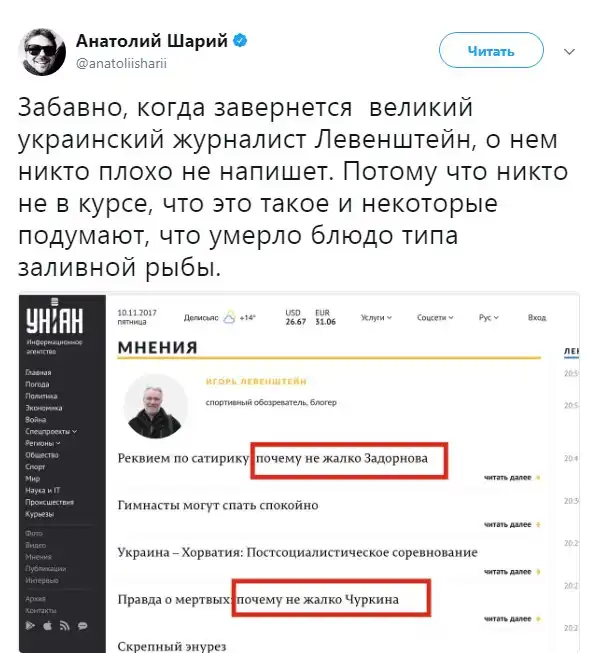Select Экономика in the sidebar menu
Viewport: 612px width, 653px height.
pyautogui.click(x=44, y=408)
